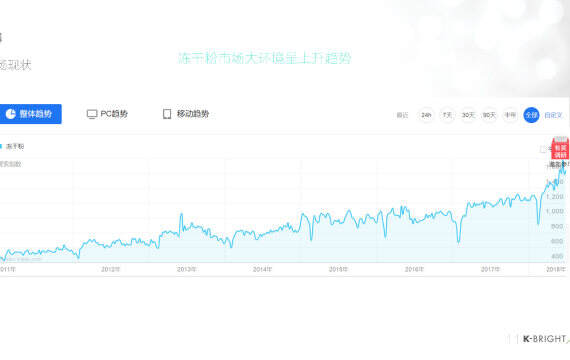Viewport: 570px width, 360px height.
Task: Switch to the 移动趋势 tab
Action: (x=186, y=114)
